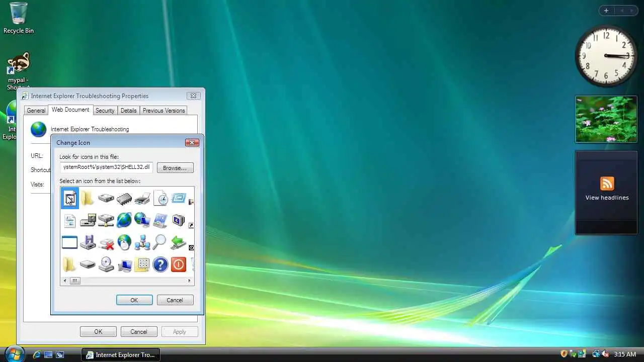This screenshot has width=644, height=362.
Task: Click Show Desktop in Quick Launch
Action: pyautogui.click(x=48, y=354)
